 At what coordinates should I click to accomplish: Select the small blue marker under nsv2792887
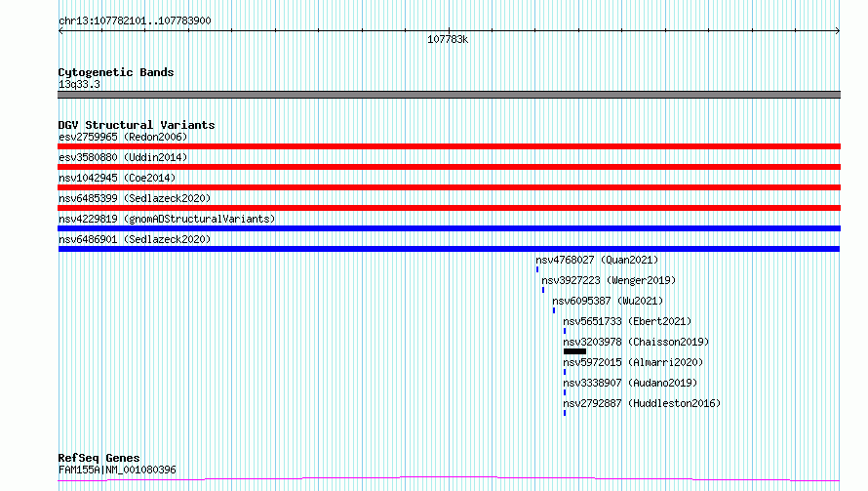click(565, 413)
